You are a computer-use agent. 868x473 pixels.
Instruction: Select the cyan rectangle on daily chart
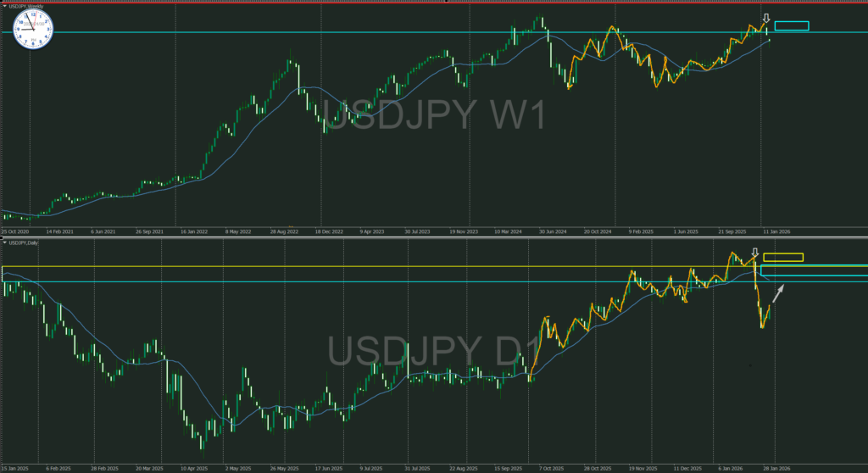pos(814,270)
